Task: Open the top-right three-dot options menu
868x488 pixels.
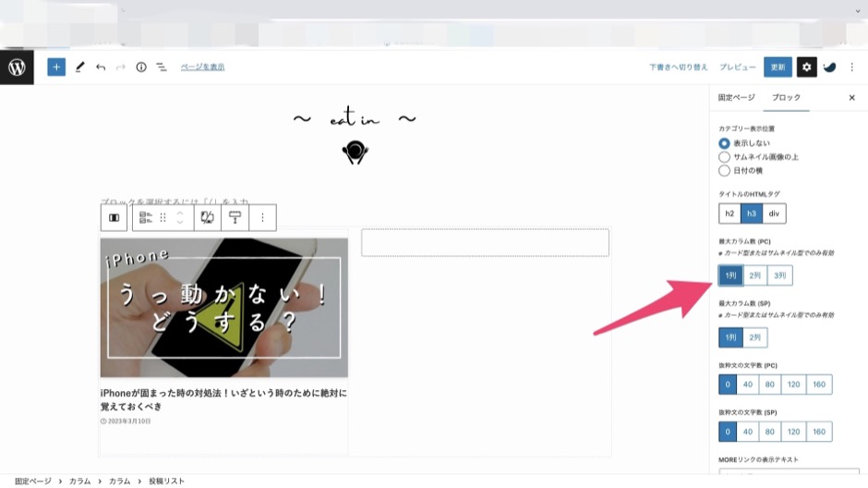Action: [x=852, y=67]
